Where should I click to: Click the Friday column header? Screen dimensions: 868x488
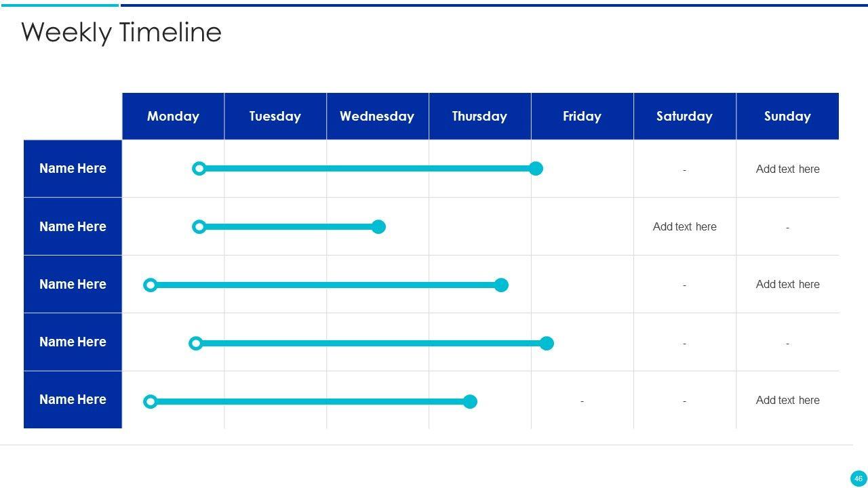point(582,116)
